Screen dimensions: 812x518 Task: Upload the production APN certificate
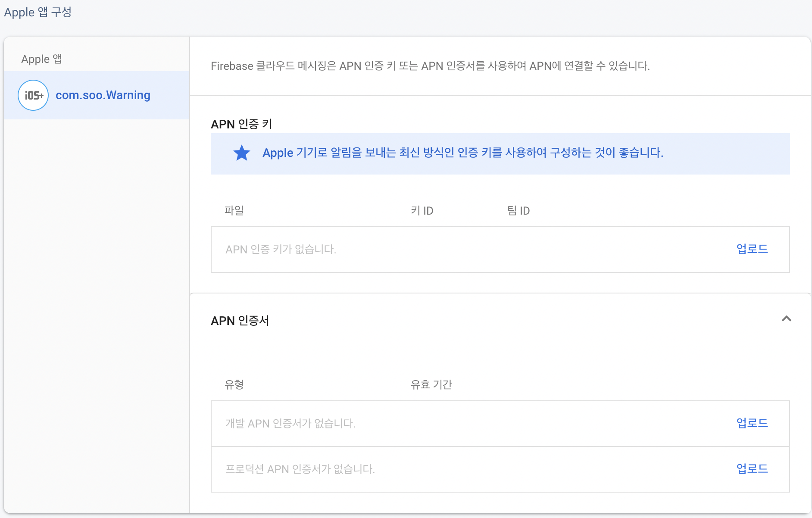(752, 469)
